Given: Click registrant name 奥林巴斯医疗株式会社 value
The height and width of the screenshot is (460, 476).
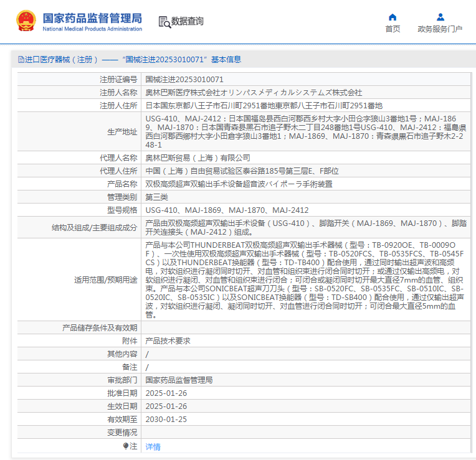Looking at the screenshot, I should tap(254, 93).
